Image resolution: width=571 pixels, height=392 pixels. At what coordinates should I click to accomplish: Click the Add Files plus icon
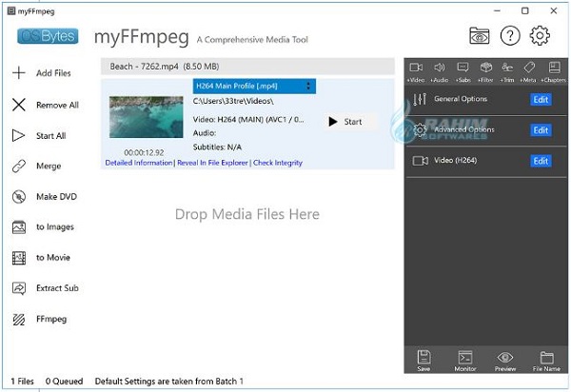pyautogui.click(x=19, y=73)
